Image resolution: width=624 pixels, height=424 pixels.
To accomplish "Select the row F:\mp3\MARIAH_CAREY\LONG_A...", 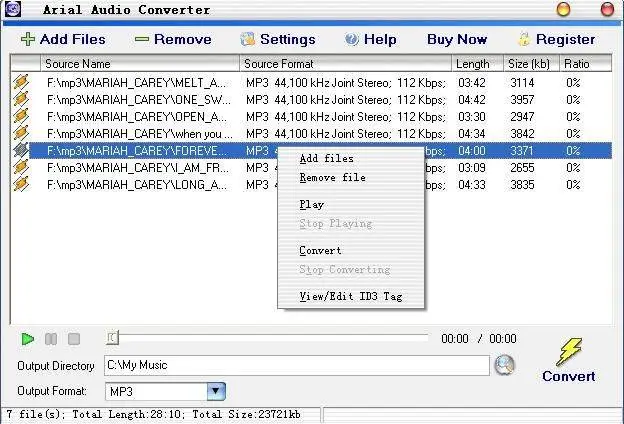I will (312, 185).
